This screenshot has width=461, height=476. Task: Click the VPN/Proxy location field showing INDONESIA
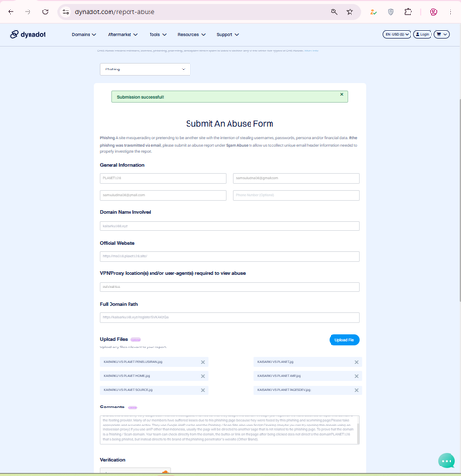click(x=230, y=287)
